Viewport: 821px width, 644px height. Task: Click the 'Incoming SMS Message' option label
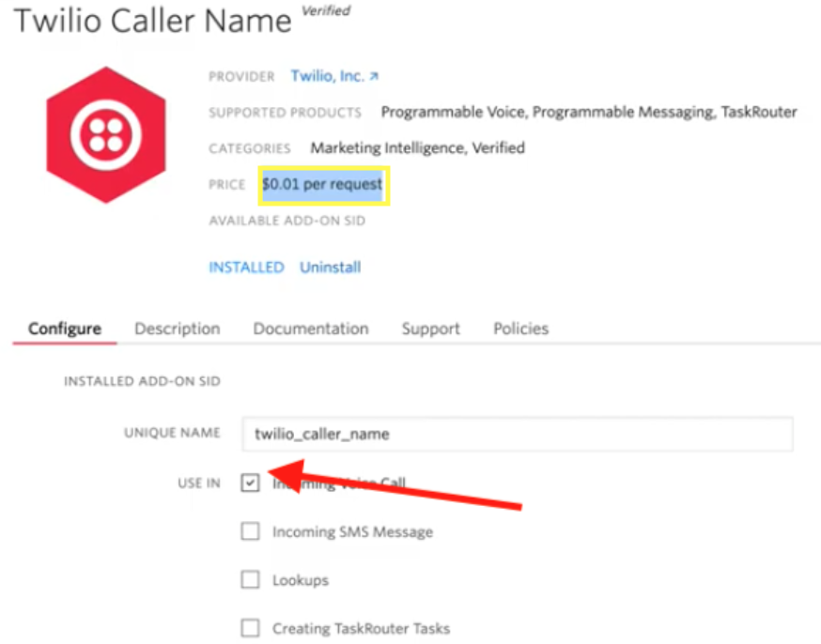pyautogui.click(x=352, y=532)
